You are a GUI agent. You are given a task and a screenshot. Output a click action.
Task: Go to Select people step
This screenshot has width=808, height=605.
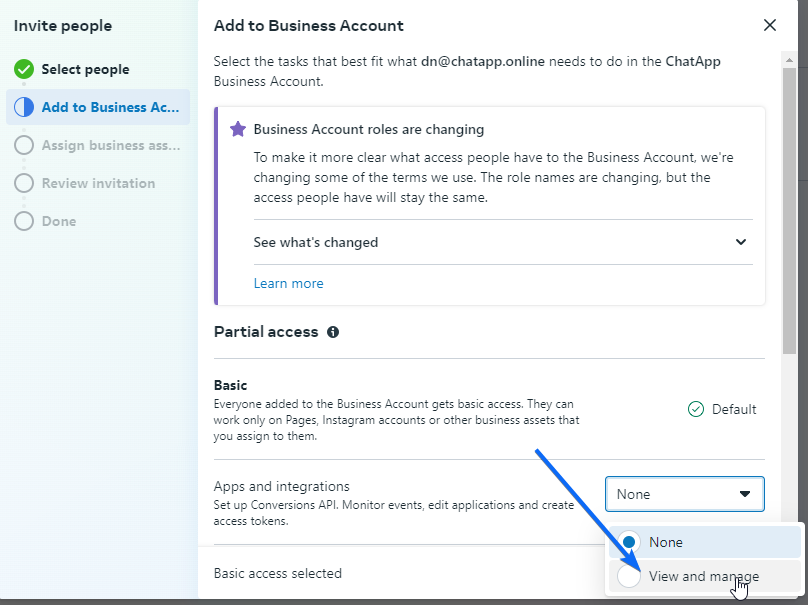[x=85, y=69]
